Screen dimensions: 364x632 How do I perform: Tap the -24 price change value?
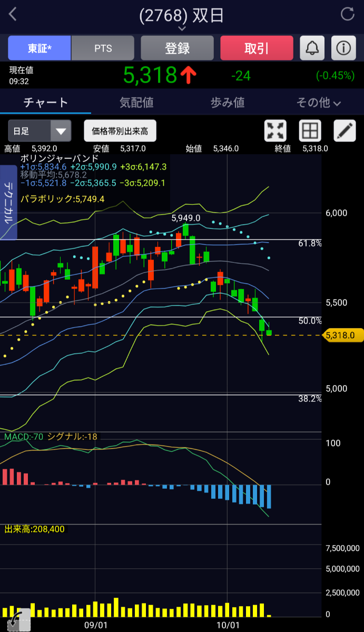[241, 76]
